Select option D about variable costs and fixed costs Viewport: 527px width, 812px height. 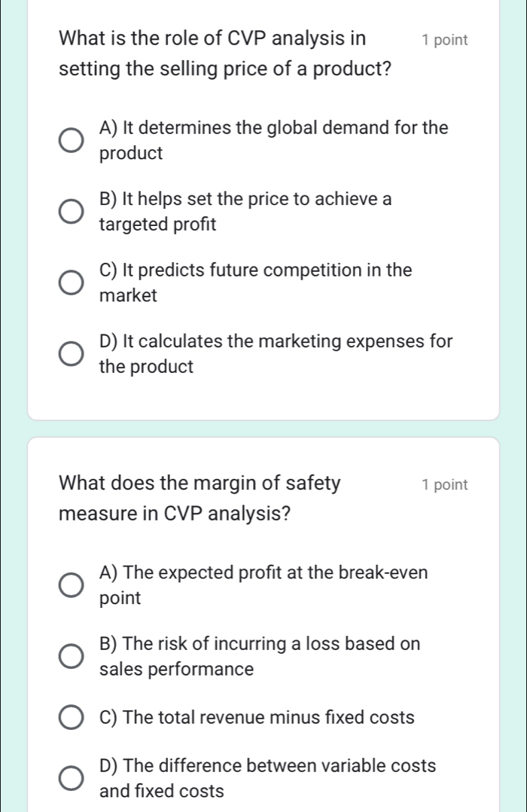[x=70, y=778]
